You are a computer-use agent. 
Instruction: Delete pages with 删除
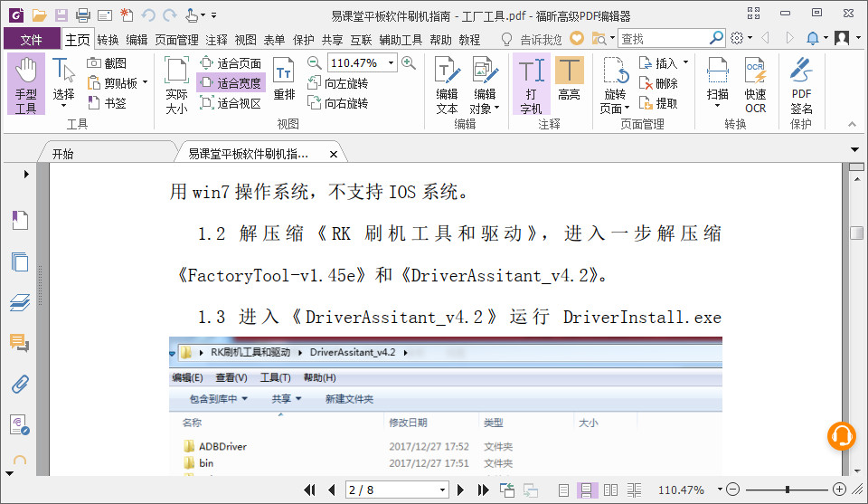coord(659,83)
